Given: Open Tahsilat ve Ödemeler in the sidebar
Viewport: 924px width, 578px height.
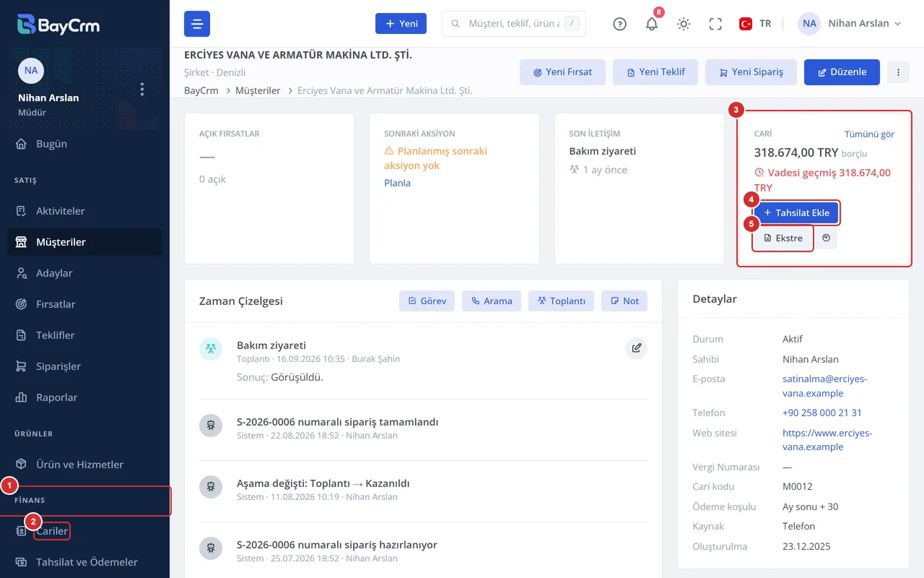Looking at the screenshot, I should click(x=84, y=562).
